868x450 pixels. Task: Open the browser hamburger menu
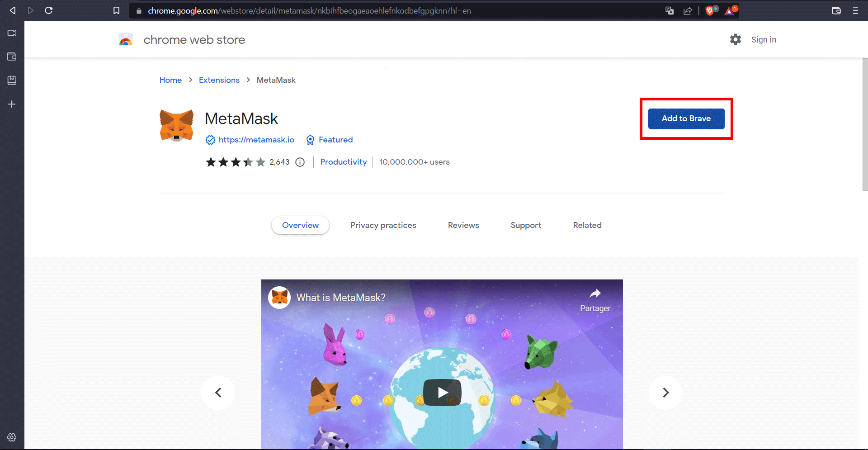point(855,10)
